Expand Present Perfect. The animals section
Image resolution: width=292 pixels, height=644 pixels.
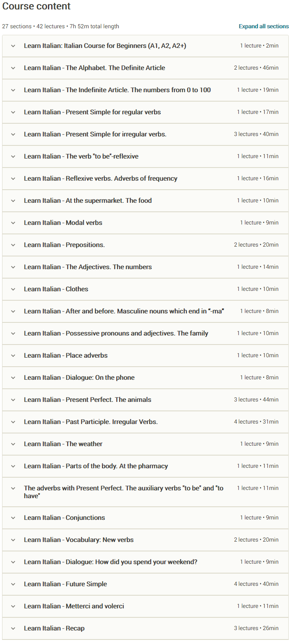[87, 400]
